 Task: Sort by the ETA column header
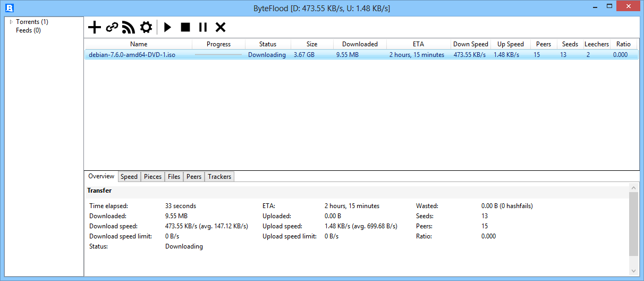coord(418,44)
